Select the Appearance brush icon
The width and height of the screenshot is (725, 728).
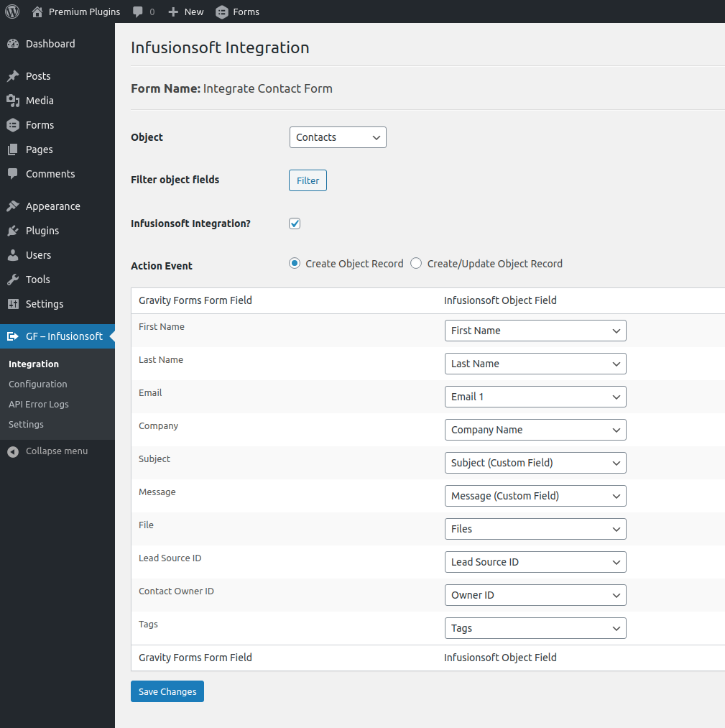(14, 206)
